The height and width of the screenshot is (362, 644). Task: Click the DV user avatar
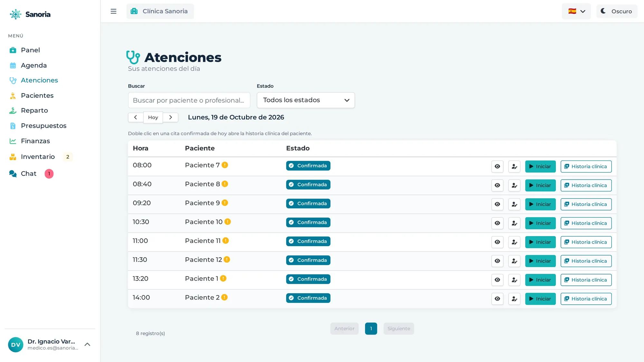(x=15, y=344)
